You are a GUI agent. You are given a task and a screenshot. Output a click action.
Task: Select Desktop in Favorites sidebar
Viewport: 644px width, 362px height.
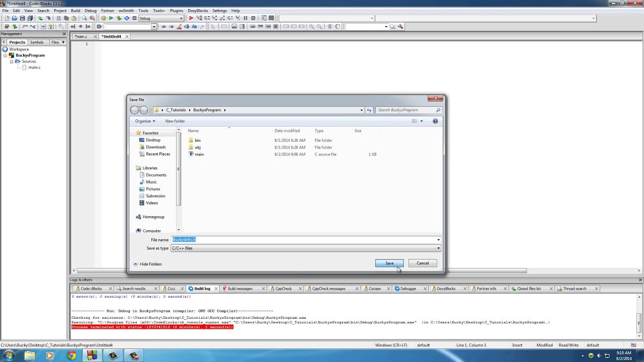point(153,140)
